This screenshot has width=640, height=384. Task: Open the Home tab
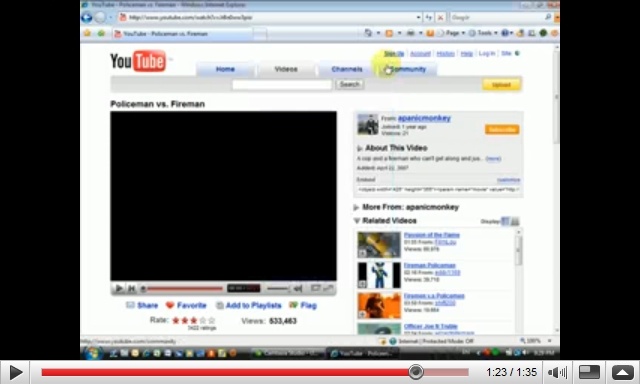(x=225, y=69)
